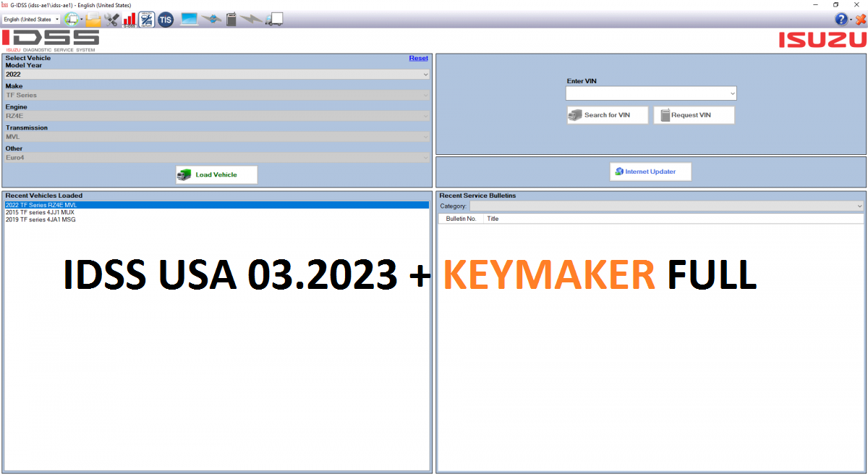The height and width of the screenshot is (475, 868).
Task: Click the orange X exit icon
Action: (860, 20)
